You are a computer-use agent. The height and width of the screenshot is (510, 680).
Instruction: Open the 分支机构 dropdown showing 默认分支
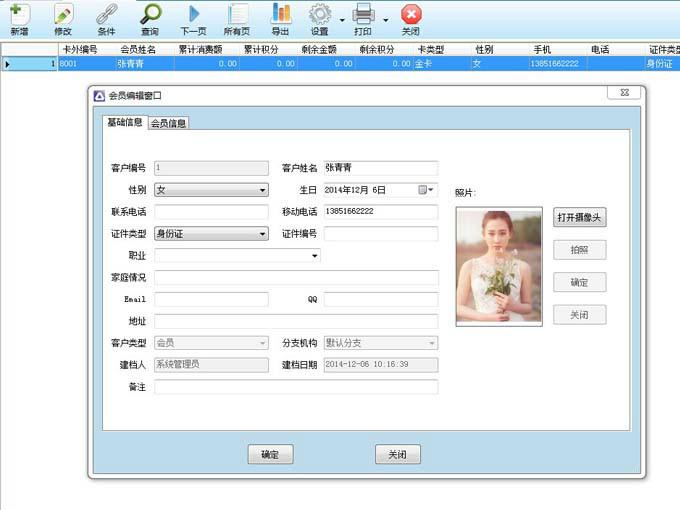click(381, 343)
